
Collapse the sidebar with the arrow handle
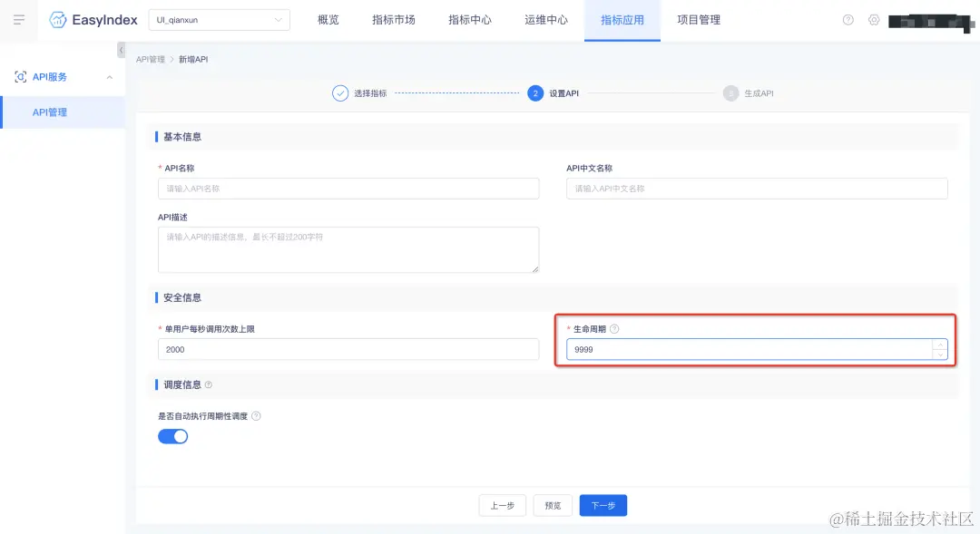122,50
